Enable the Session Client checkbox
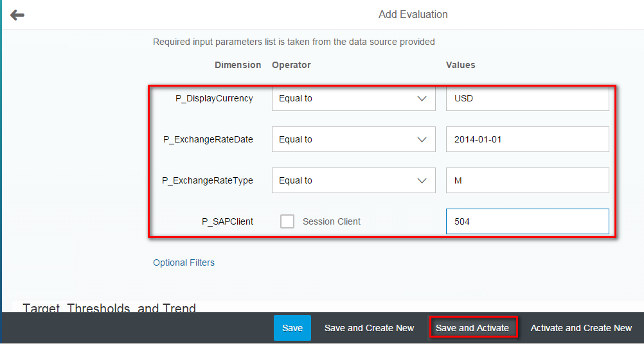644x344 pixels. [x=287, y=221]
